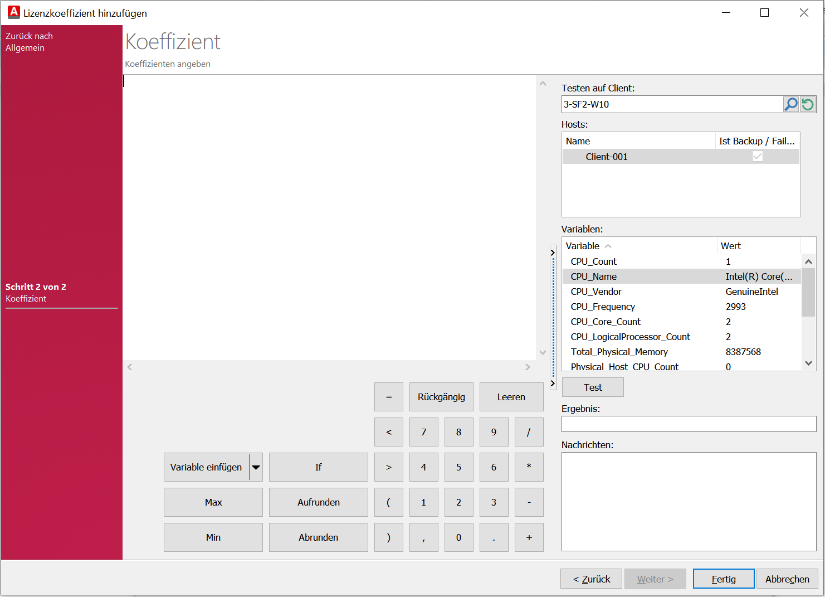This screenshot has width=825, height=597.
Task: Go back to Allgemein step in the sidebar
Action: (29, 42)
